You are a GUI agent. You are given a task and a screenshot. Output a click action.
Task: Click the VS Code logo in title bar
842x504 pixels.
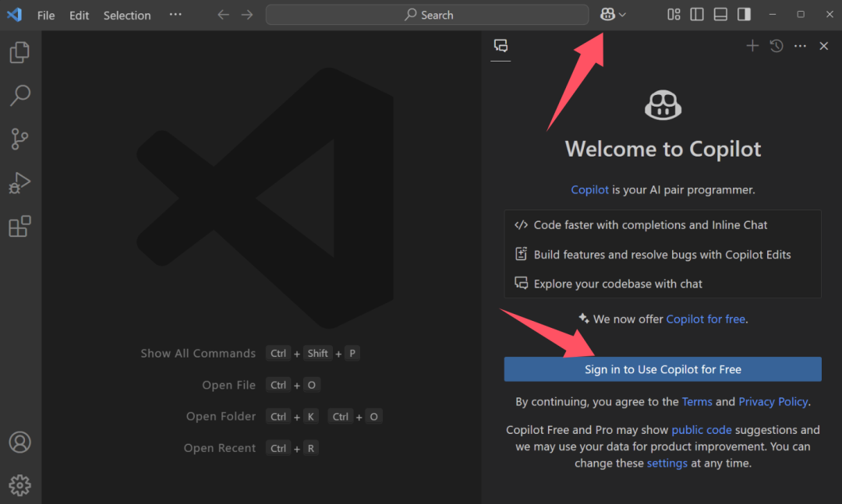coord(15,15)
